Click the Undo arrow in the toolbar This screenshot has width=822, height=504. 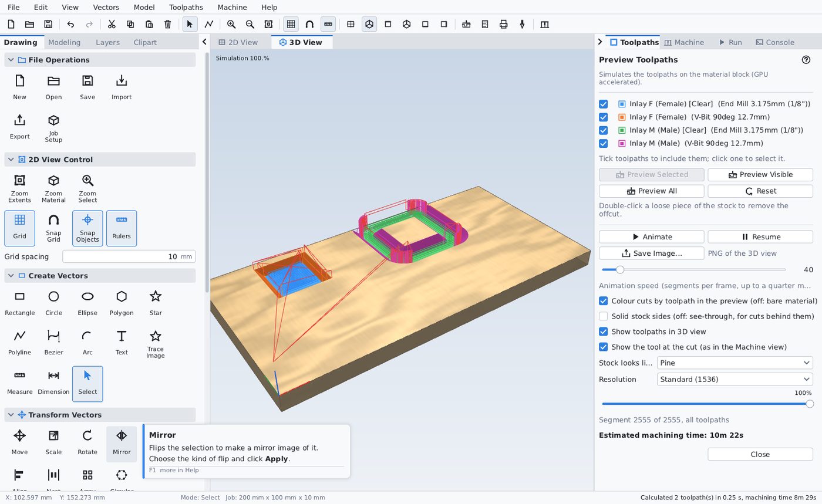[70, 24]
